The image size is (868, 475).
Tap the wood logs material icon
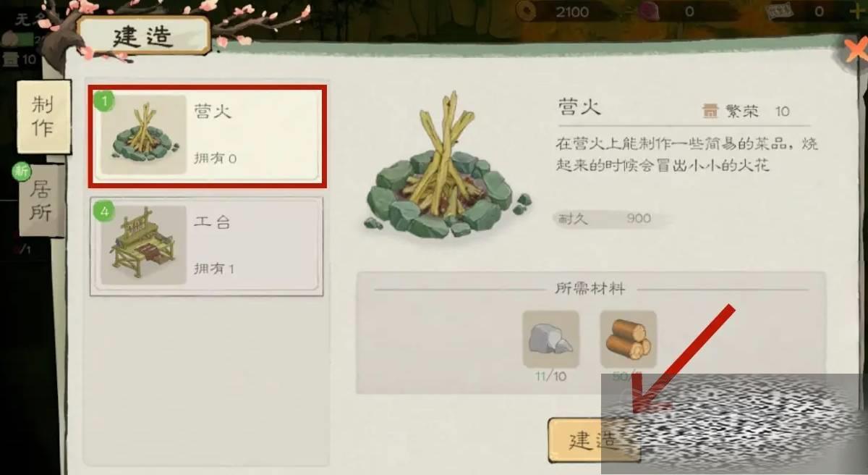628,339
